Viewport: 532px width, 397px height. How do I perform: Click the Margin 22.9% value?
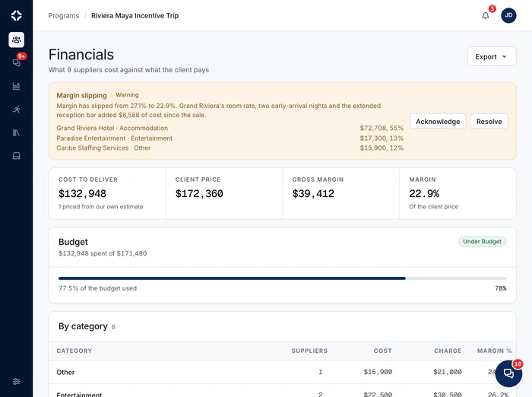tap(424, 194)
